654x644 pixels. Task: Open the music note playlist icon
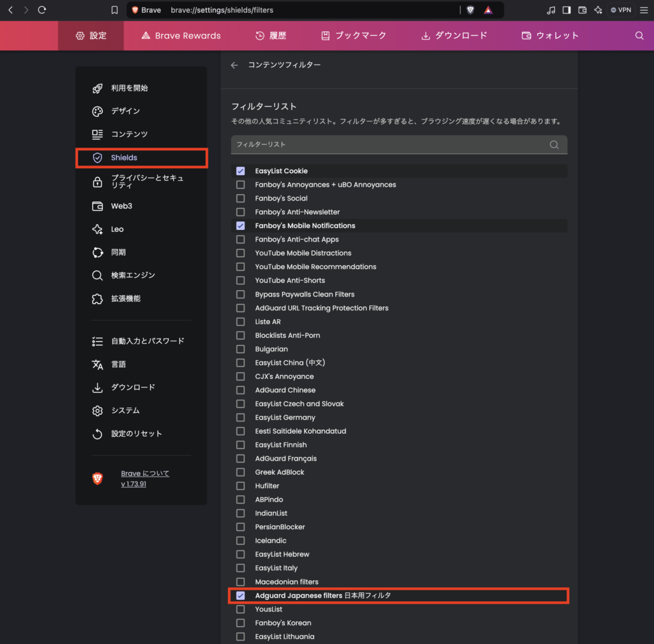[551, 10]
